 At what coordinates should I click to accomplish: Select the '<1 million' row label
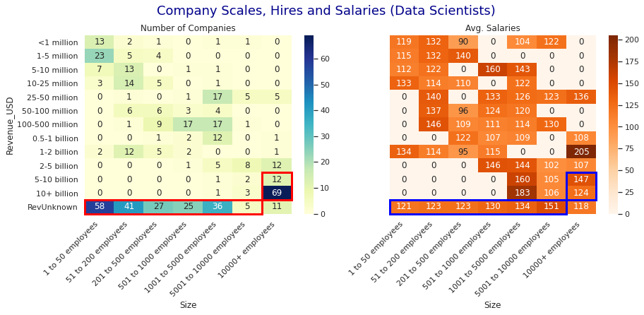59,42
